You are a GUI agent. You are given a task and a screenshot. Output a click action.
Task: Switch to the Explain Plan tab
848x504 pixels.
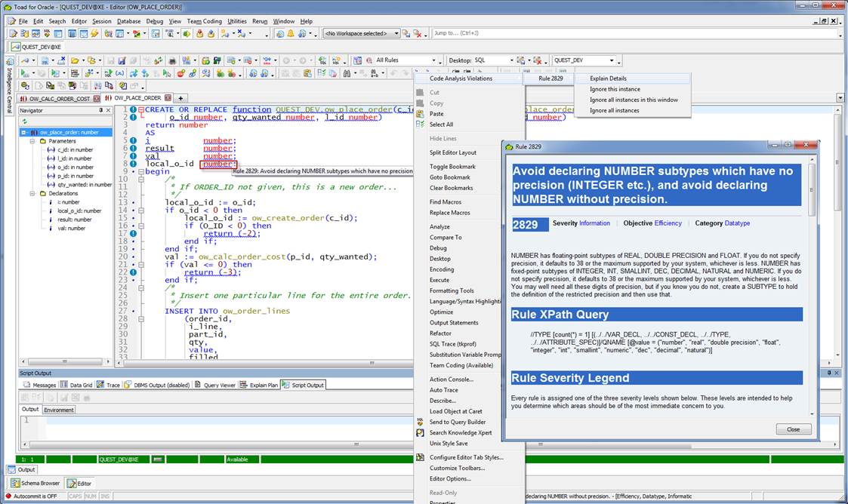pos(259,385)
